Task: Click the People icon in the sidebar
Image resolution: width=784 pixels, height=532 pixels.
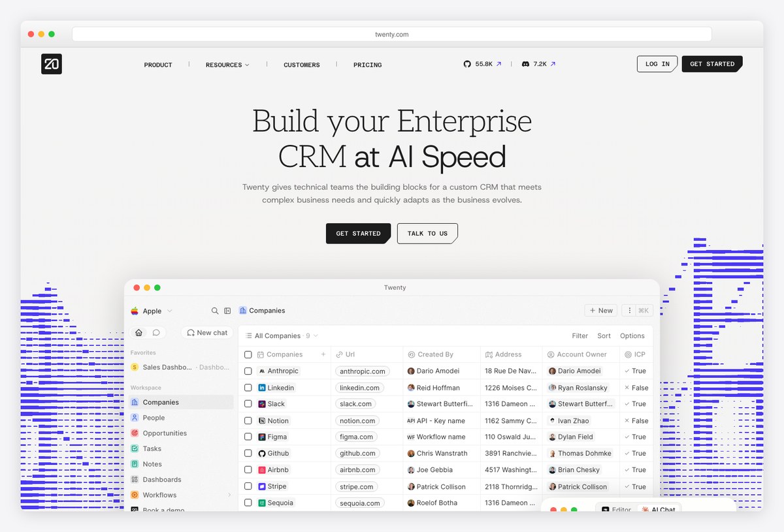Action: point(135,418)
